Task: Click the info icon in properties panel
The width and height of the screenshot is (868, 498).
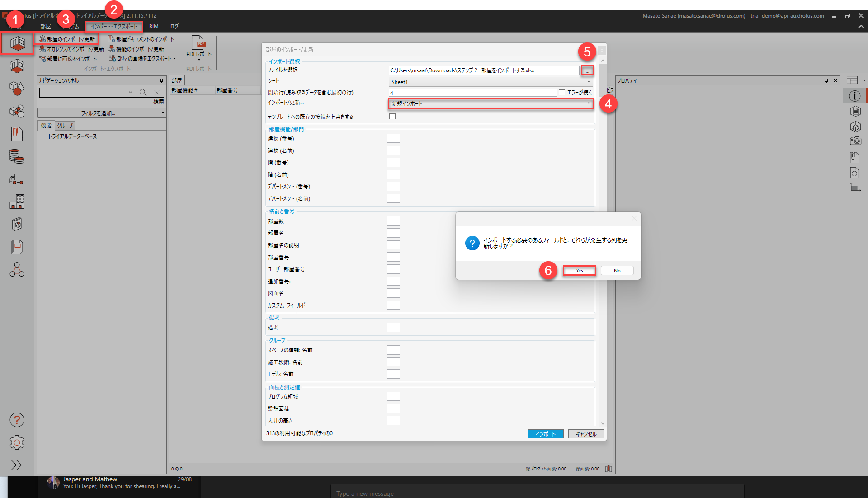Action: (x=854, y=96)
